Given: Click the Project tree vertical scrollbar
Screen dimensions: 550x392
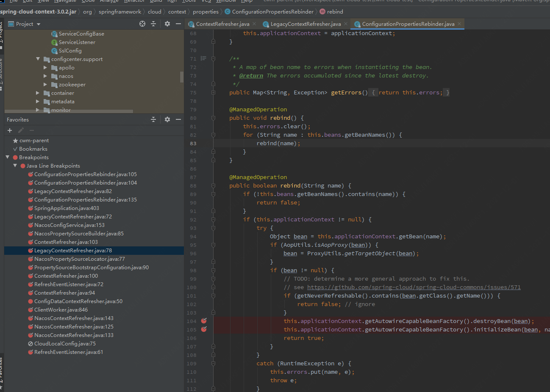Looking at the screenshot, I should pyautogui.click(x=182, y=76).
